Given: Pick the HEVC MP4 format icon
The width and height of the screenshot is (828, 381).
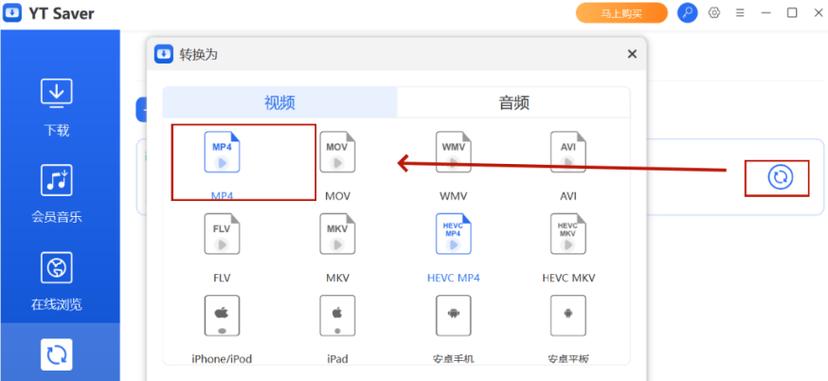Looking at the screenshot, I should (x=453, y=234).
